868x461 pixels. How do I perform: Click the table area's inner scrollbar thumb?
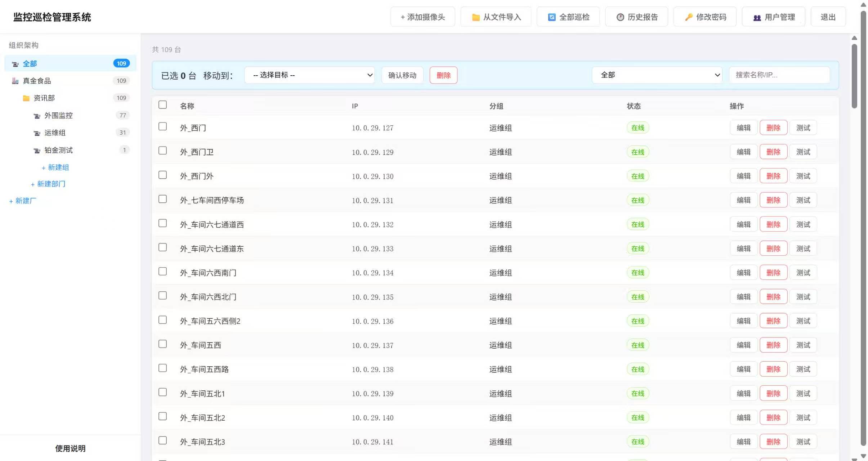point(854,76)
